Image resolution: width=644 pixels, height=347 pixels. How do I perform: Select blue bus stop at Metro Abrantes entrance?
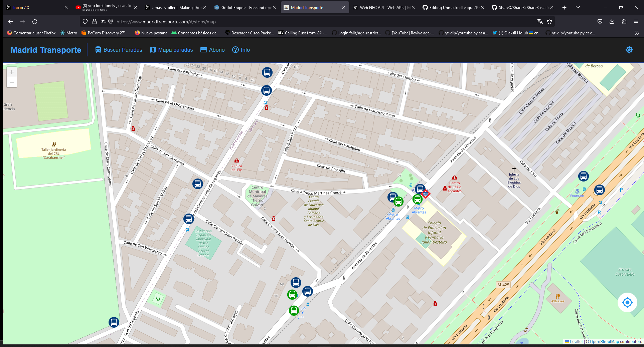click(420, 189)
